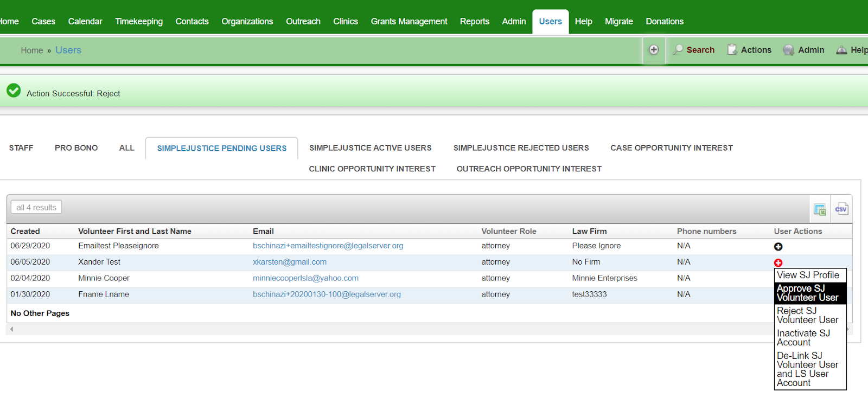Open the Clinics menu
Screen dimensions: 868x398
click(346, 21)
